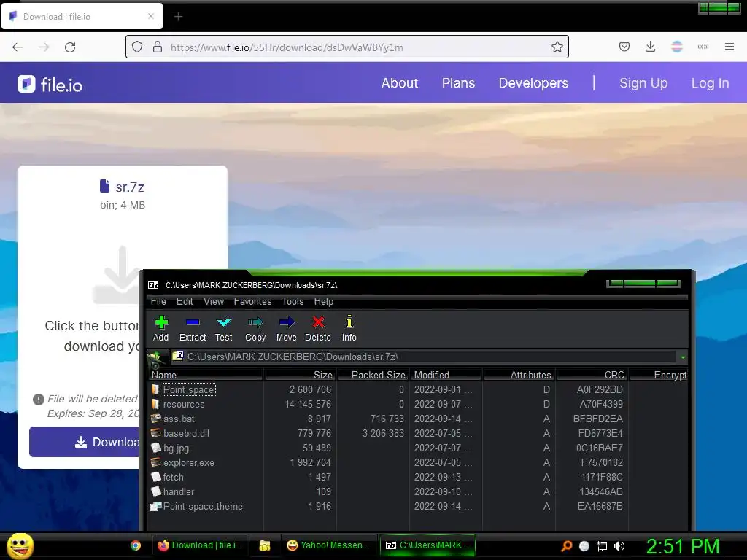Bookmark this page with star icon
Screen dimensions: 747x560
coord(557,47)
